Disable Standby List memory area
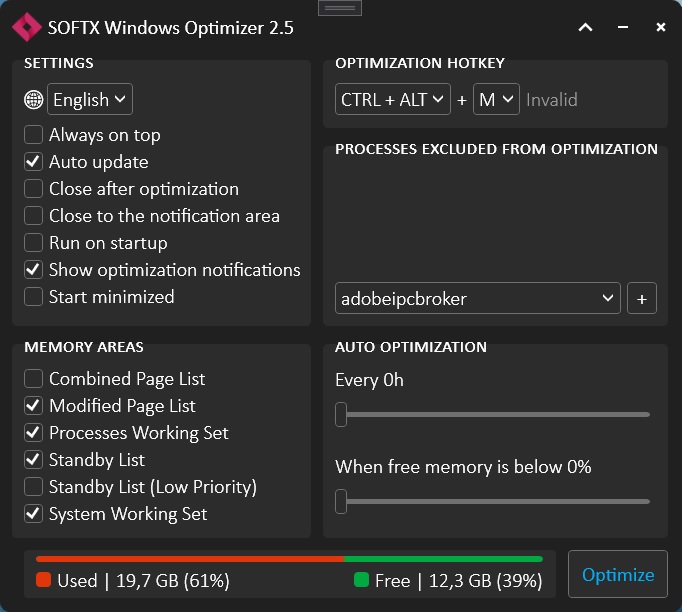The width and height of the screenshot is (682, 612). click(34, 460)
